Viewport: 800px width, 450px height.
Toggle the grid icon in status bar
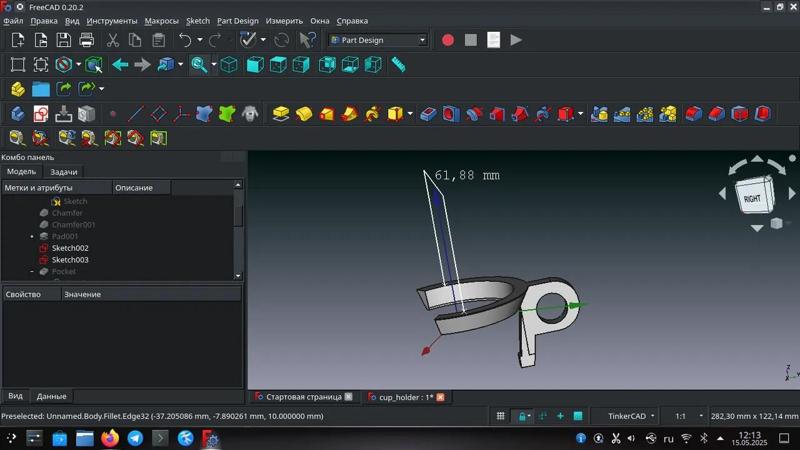(x=501, y=416)
